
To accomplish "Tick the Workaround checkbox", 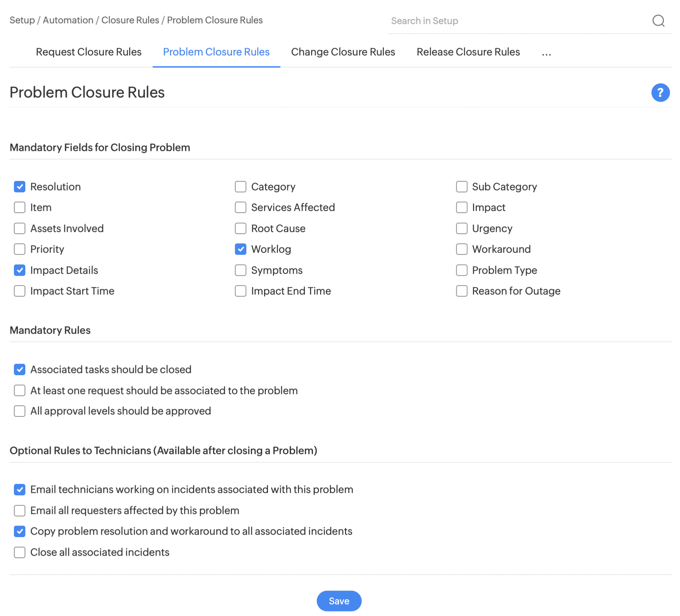I will pyautogui.click(x=462, y=249).
